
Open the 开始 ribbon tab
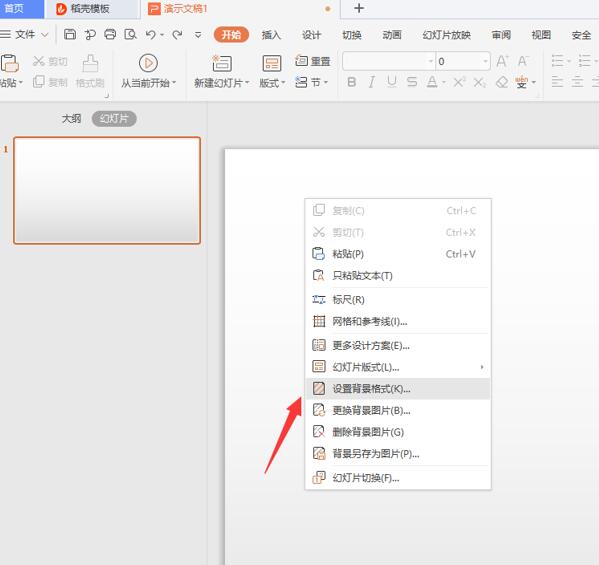(x=231, y=35)
